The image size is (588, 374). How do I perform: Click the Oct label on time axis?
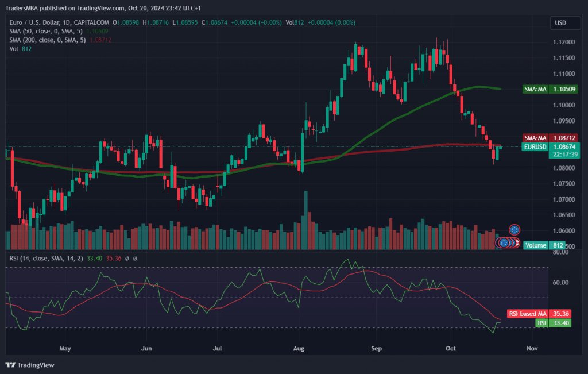[451, 348]
